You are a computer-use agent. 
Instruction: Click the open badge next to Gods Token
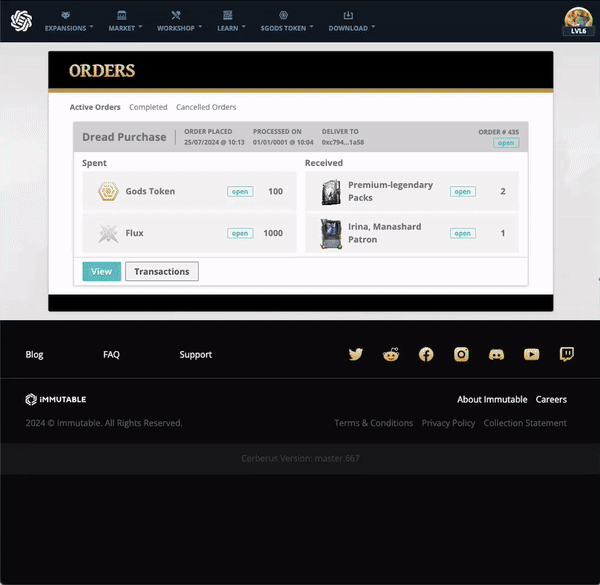[240, 191]
